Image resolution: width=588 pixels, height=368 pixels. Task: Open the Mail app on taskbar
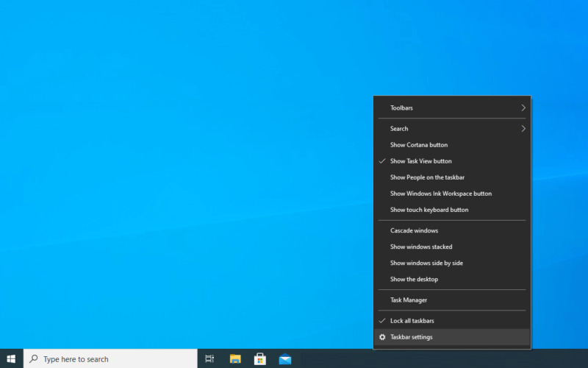[285, 359]
